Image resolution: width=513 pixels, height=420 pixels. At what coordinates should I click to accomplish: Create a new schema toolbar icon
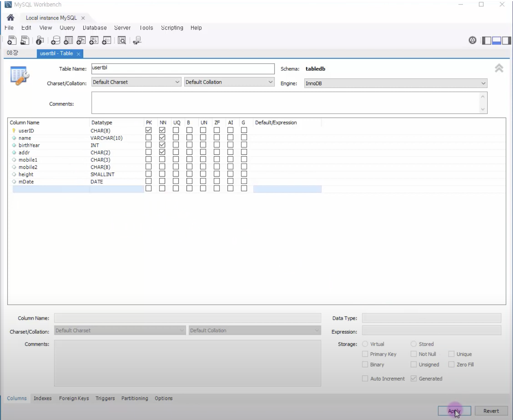pyautogui.click(x=56, y=40)
